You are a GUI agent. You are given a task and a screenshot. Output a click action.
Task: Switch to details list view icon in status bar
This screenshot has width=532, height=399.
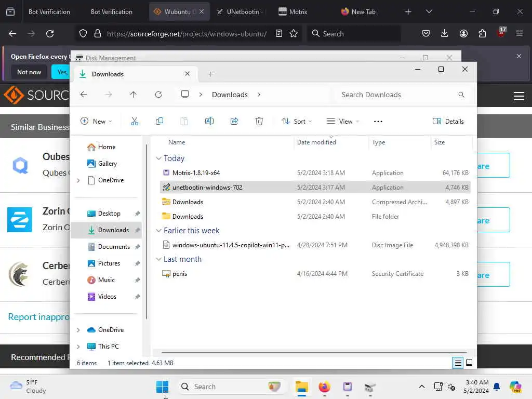pos(458,363)
